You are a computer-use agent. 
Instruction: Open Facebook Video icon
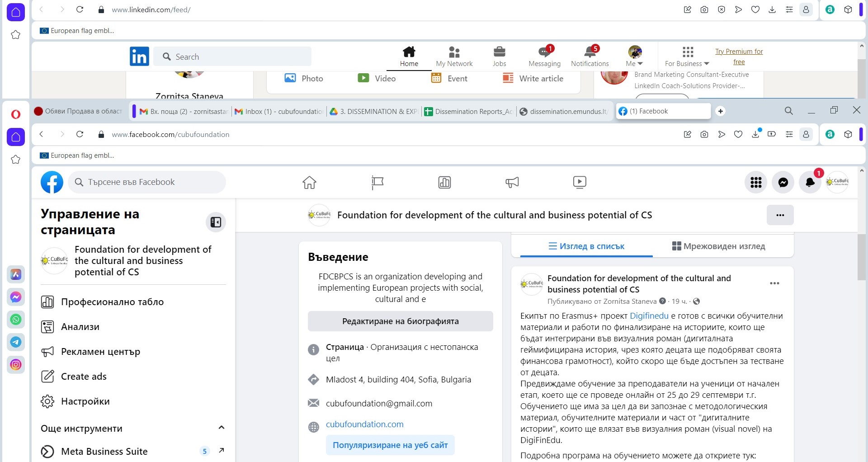pyautogui.click(x=580, y=182)
